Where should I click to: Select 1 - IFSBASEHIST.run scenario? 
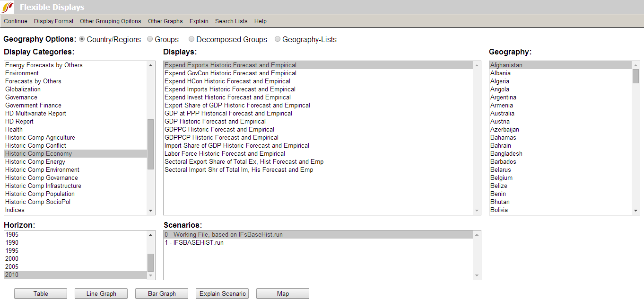194,243
